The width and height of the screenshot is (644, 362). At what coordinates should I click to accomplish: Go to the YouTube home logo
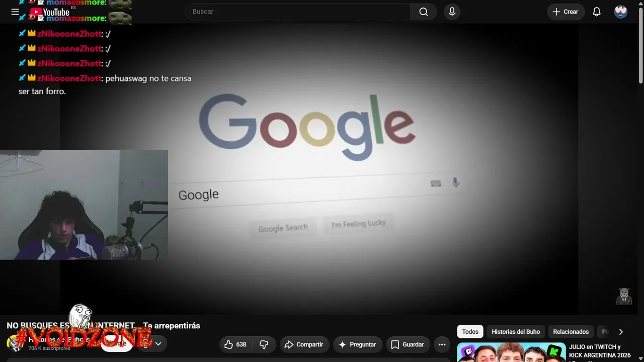(49, 12)
